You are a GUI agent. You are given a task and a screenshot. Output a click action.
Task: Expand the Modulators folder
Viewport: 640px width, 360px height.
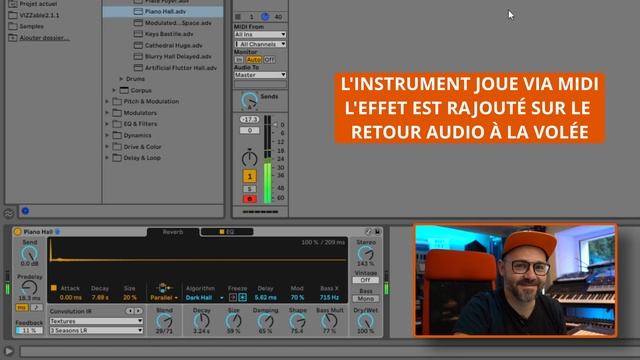[x=107, y=113]
